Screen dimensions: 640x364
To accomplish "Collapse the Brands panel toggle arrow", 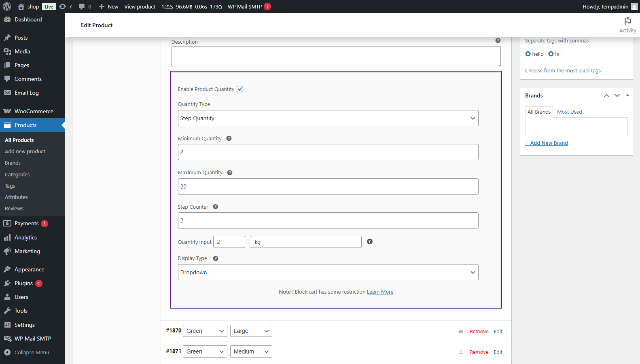I will coord(627,95).
